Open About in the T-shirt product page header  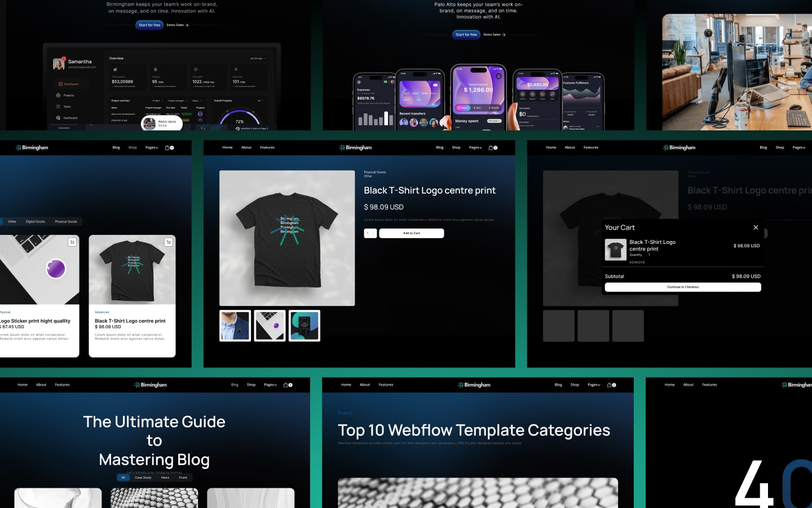246,148
